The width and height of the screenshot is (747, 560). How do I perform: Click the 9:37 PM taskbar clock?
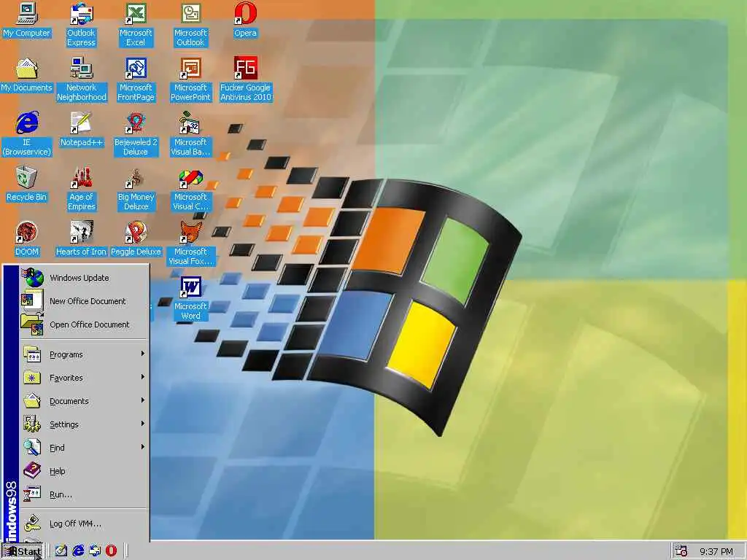tap(716, 551)
